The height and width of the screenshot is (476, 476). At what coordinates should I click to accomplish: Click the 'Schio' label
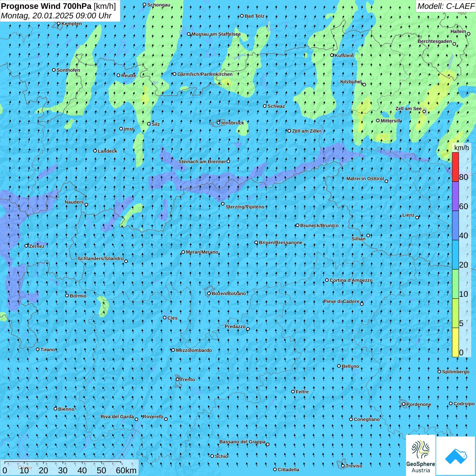click(x=221, y=457)
